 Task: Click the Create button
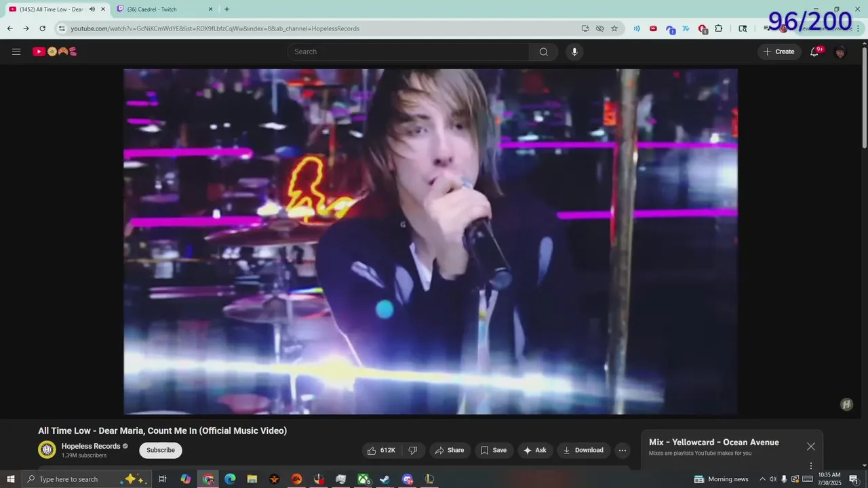779,52
